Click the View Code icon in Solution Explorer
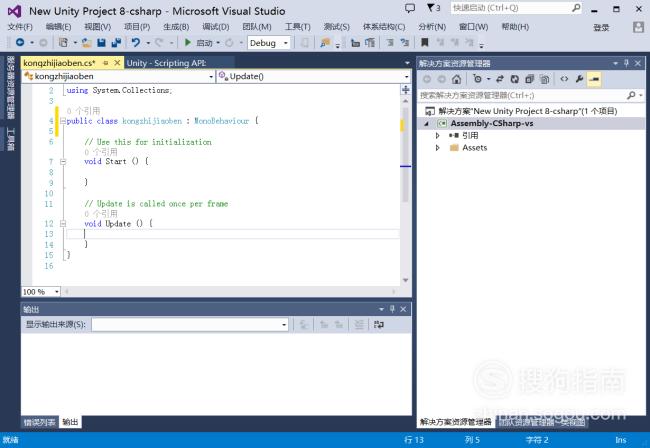 coord(564,79)
